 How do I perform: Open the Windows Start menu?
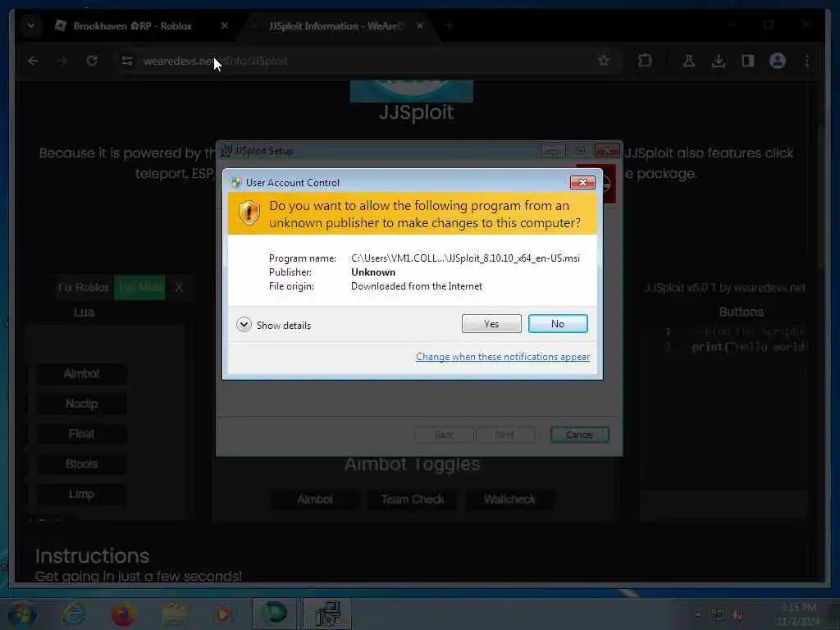pyautogui.click(x=21, y=614)
